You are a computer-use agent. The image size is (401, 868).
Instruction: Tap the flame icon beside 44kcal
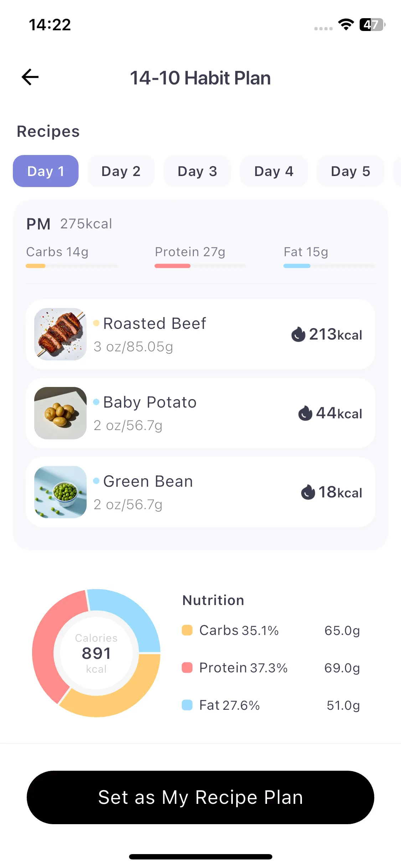coord(305,413)
